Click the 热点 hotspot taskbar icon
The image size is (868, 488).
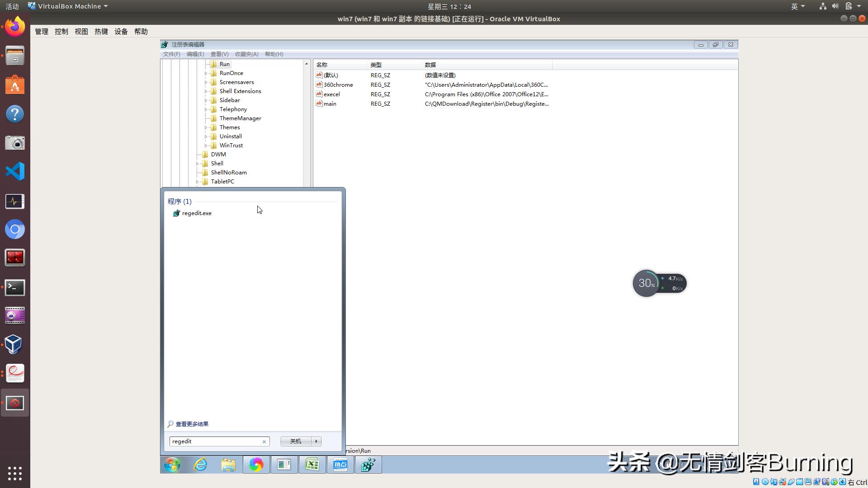[x=340, y=465]
